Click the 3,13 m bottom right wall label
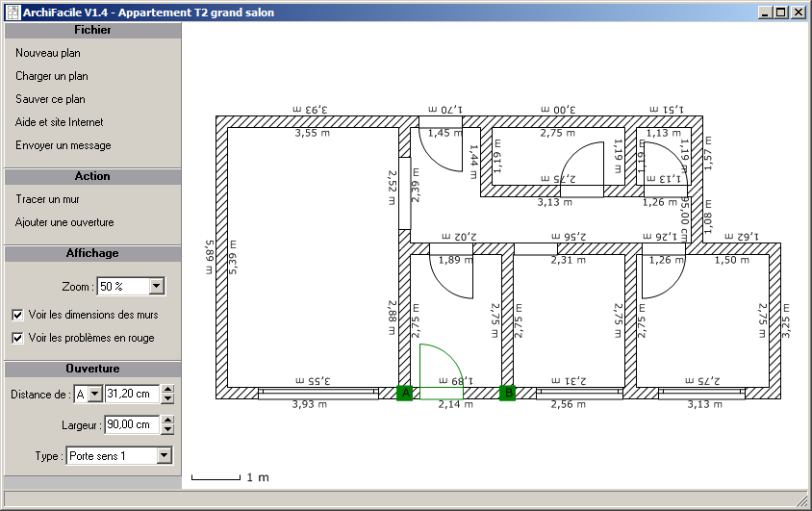 point(705,404)
